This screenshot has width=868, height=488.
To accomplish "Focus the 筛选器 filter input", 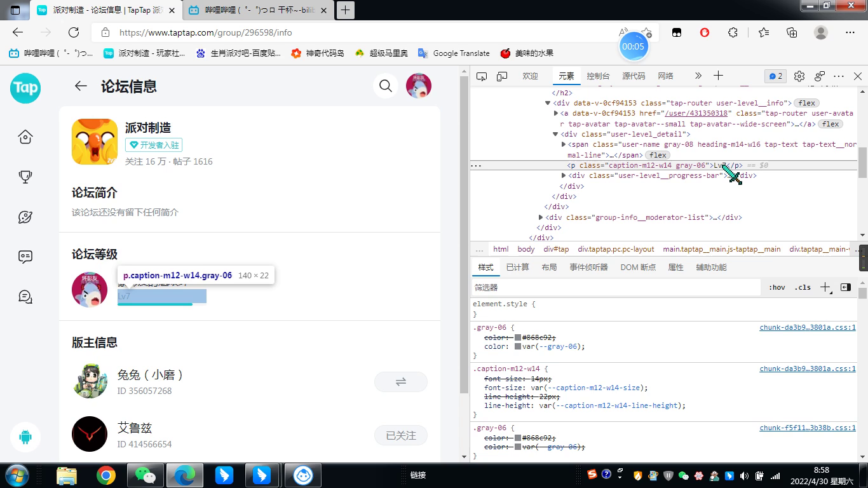I will tap(615, 287).
